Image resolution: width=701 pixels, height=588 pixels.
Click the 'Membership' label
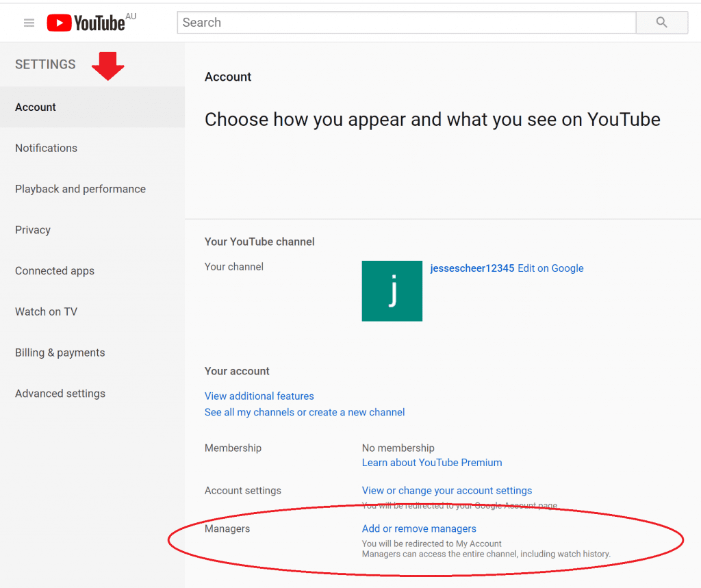[233, 448]
